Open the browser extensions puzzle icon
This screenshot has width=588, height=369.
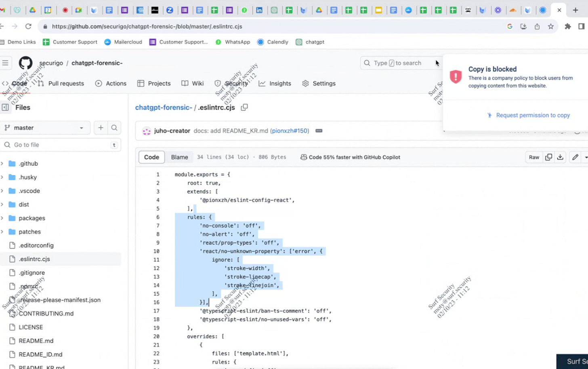pos(568,26)
